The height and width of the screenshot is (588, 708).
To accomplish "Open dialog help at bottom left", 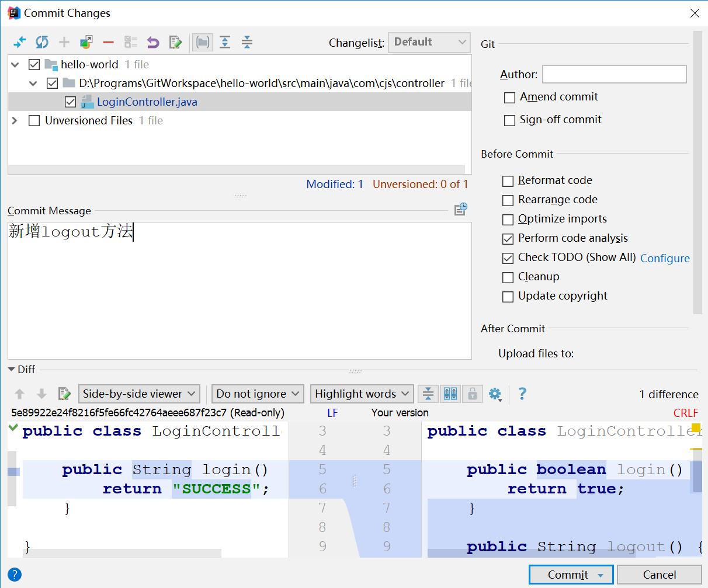I will coord(15,575).
